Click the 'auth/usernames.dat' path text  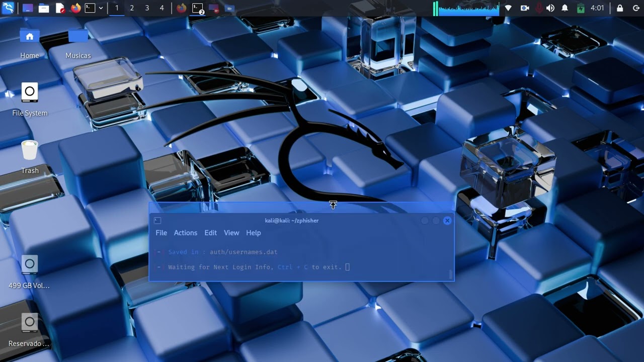[x=244, y=252]
